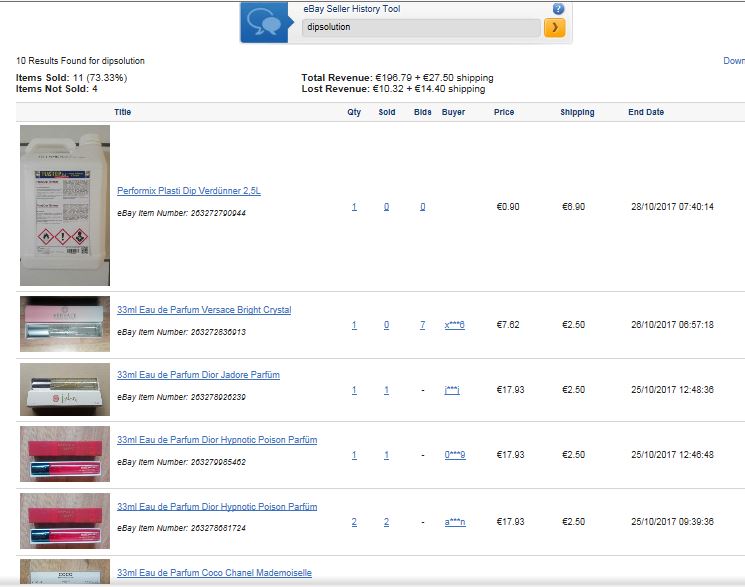The image size is (745, 587).
Task: Click the Title column header
Action: click(x=123, y=112)
